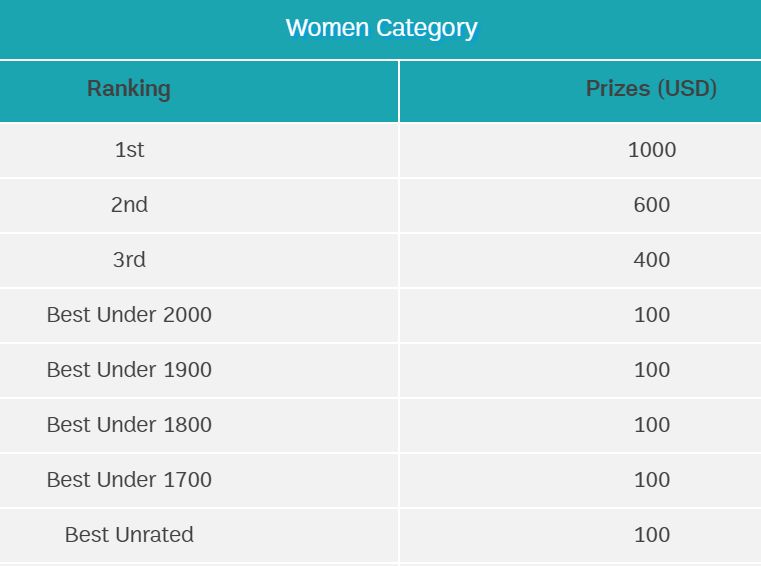The image size is (761, 566).
Task: Select the Best Under 1800 ranking cell
Action: (129, 425)
